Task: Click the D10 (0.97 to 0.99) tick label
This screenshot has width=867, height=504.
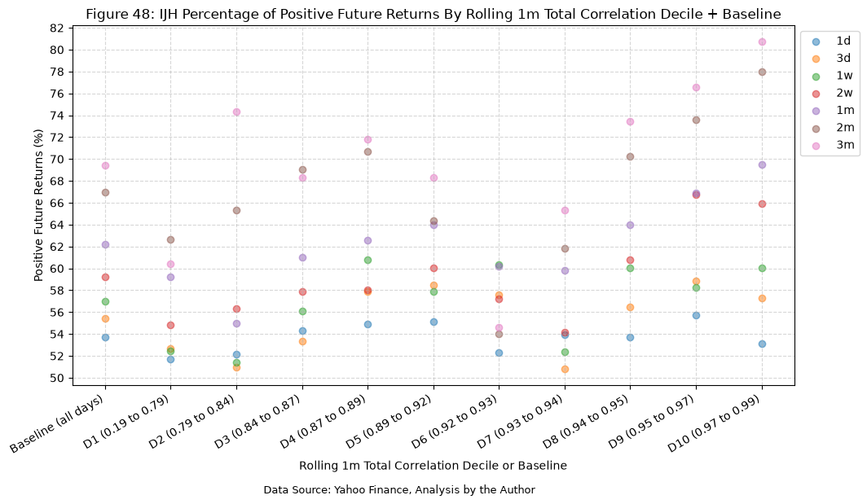Action: [715, 424]
